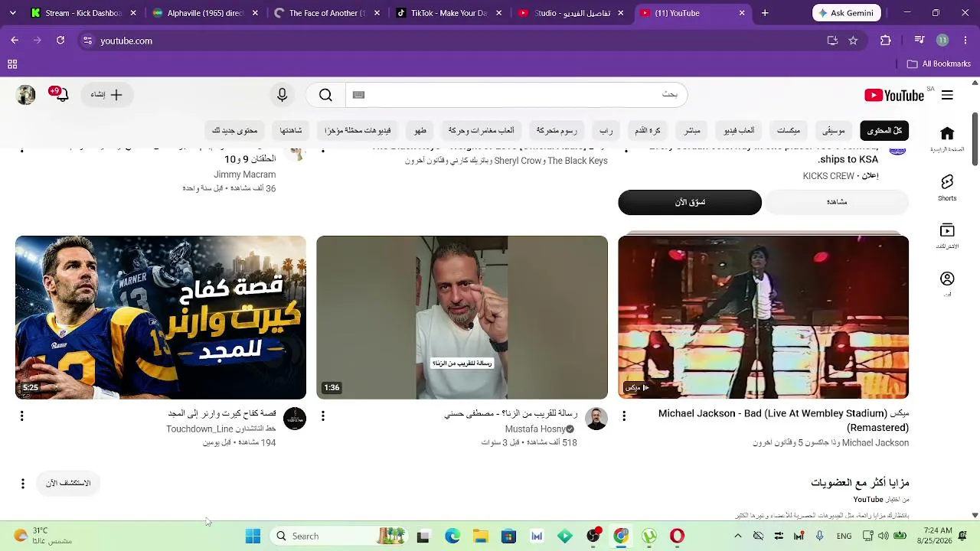Select the 'ميكسات' filter chip

789,131
